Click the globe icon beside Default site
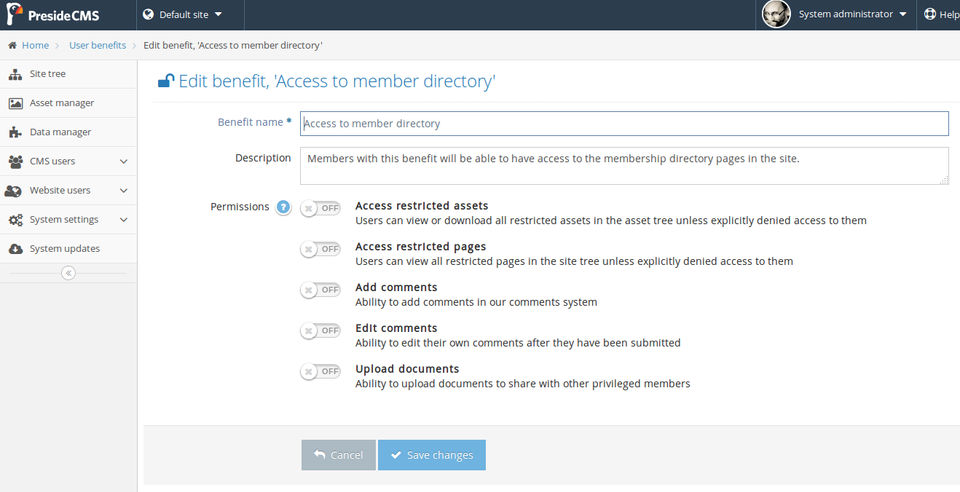The height and width of the screenshot is (492, 960). (148, 14)
